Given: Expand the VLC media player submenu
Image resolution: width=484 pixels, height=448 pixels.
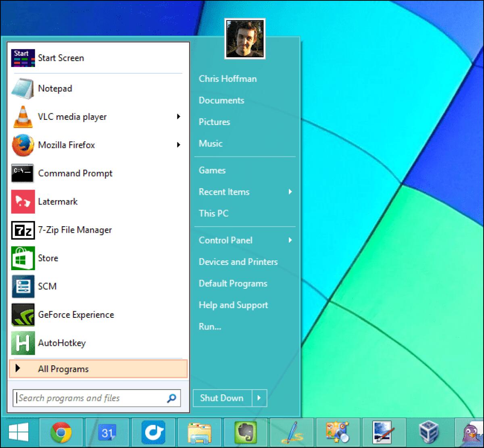Looking at the screenshot, I should pyautogui.click(x=179, y=117).
